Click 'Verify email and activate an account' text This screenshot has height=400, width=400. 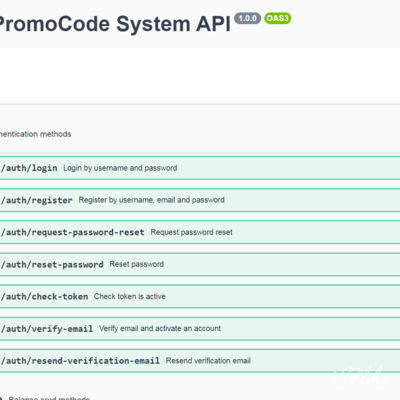tap(160, 328)
